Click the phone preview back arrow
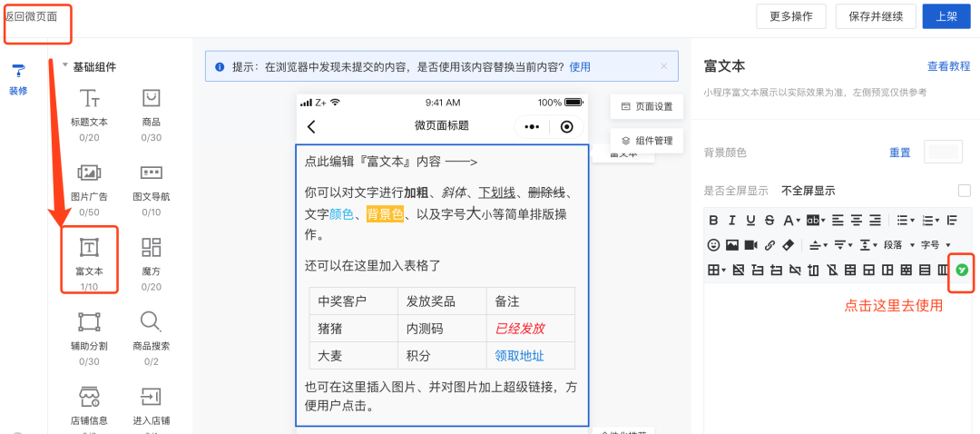Screen dimensions: 980x434 coord(311,127)
